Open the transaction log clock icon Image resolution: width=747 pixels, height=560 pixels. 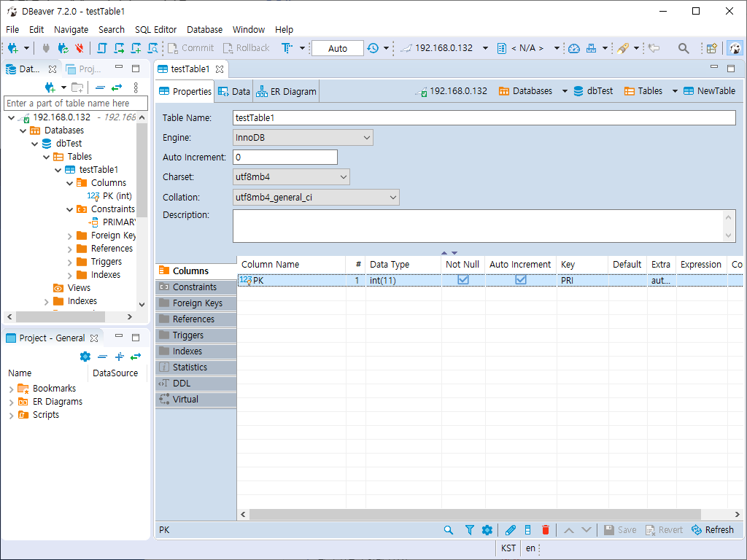click(x=373, y=48)
